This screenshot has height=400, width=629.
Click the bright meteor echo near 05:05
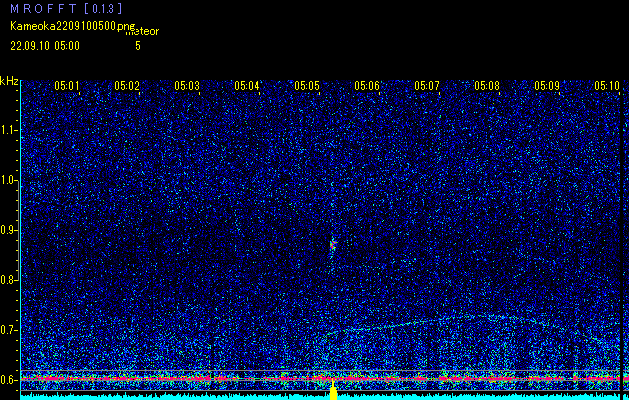click(333, 244)
